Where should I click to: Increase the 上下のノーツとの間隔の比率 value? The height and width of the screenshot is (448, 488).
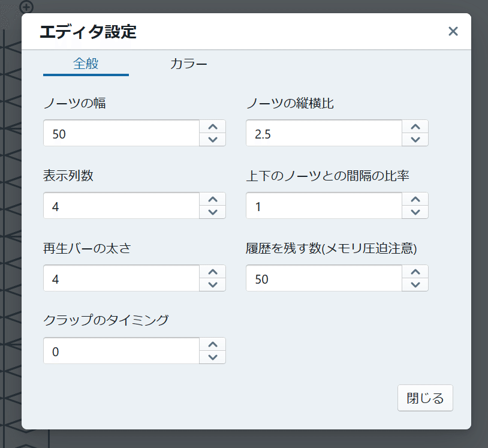[415, 199]
